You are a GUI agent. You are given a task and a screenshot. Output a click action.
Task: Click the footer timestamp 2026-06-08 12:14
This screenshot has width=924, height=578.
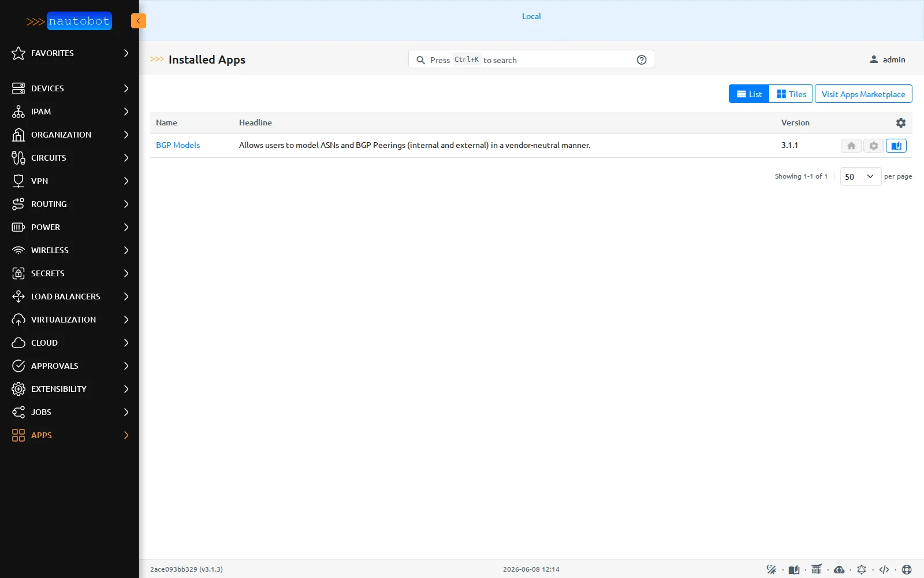(x=531, y=569)
